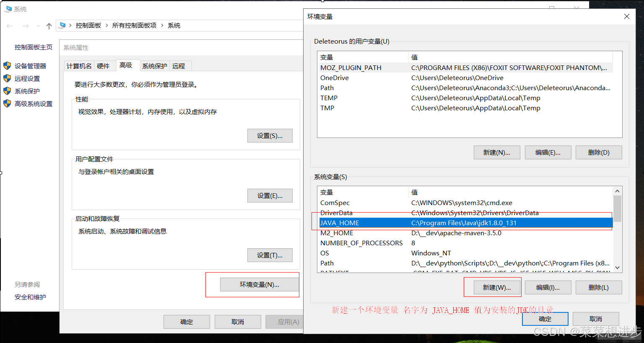Select OneDrive user variable row
The image size is (644, 343).
click(465, 78)
